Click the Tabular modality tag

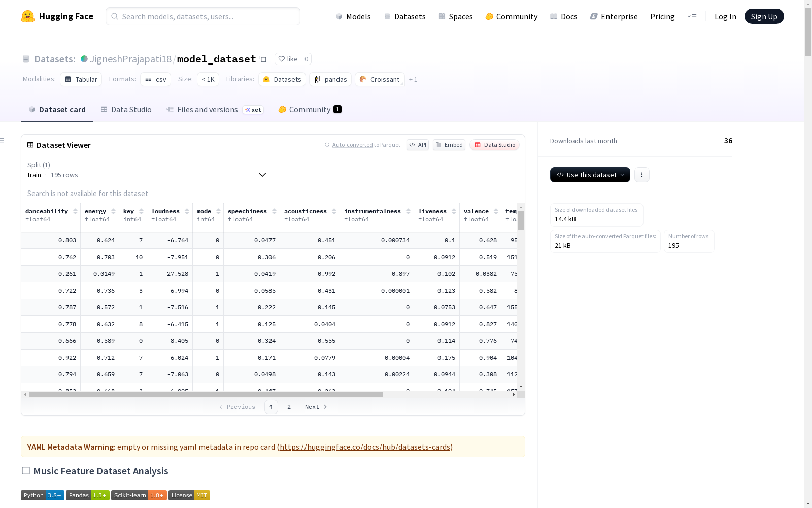(x=81, y=79)
